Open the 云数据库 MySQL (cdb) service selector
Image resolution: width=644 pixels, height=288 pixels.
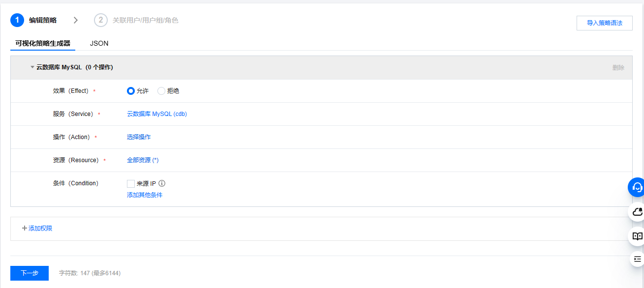(157, 114)
